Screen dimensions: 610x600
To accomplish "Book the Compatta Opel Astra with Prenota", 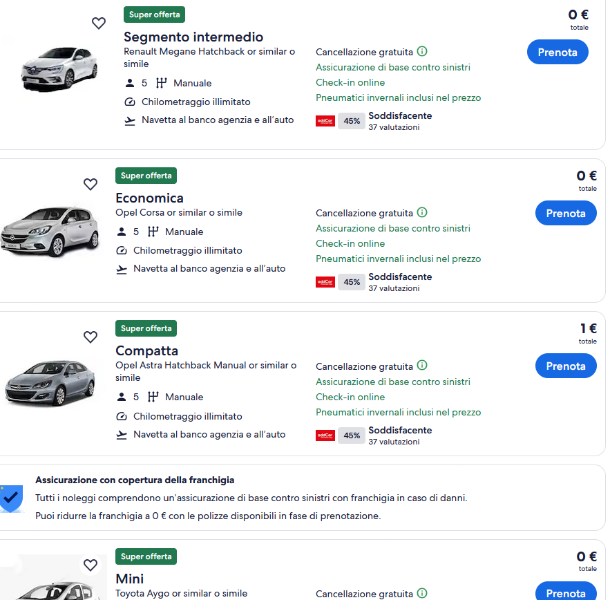I will click(x=566, y=366).
